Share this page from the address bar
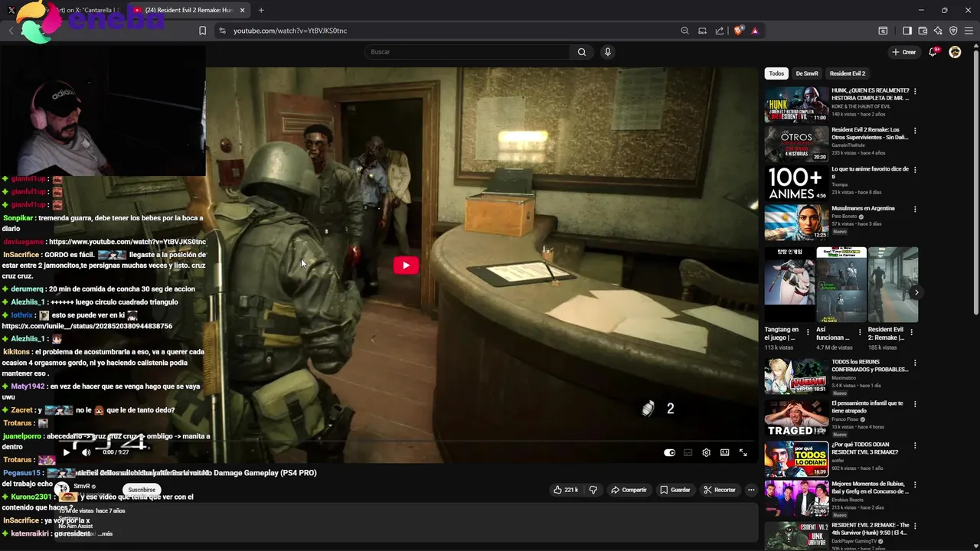The width and height of the screenshot is (980, 551). pyautogui.click(x=720, y=31)
